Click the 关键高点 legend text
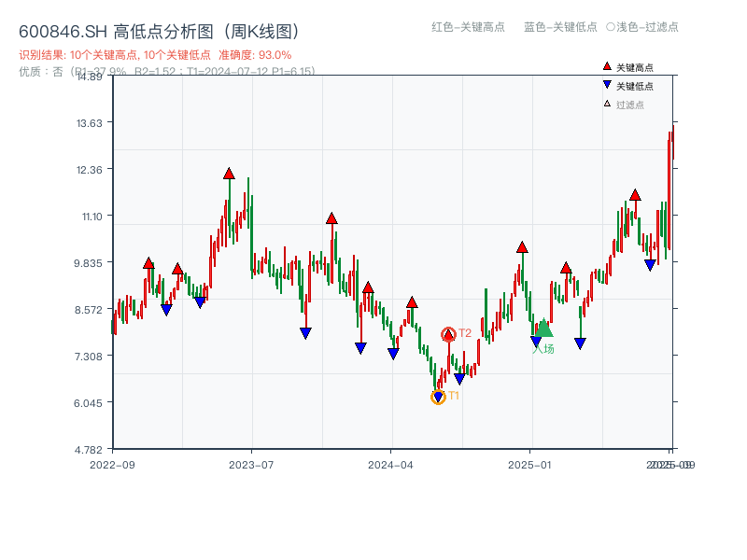747x560 pixels. pos(635,67)
